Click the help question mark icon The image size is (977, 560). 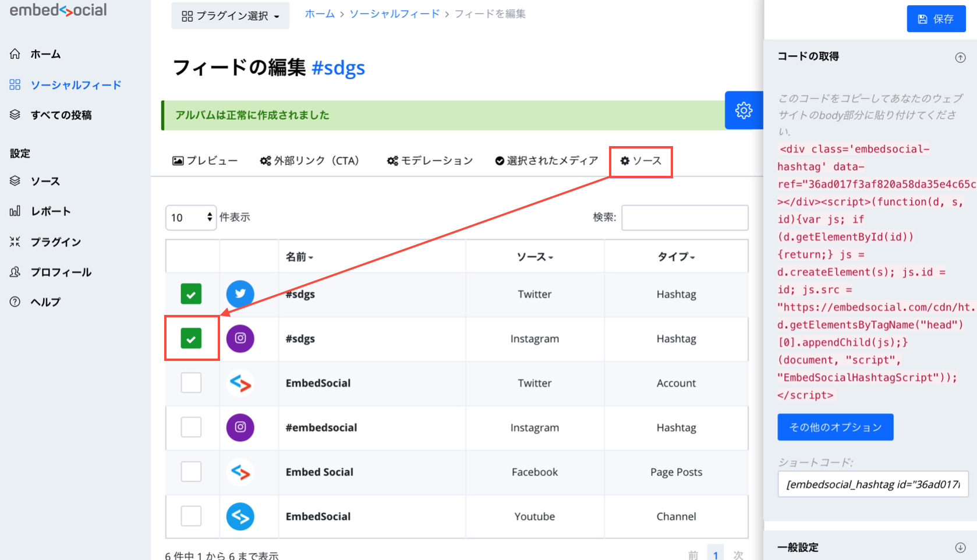pyautogui.click(x=15, y=302)
